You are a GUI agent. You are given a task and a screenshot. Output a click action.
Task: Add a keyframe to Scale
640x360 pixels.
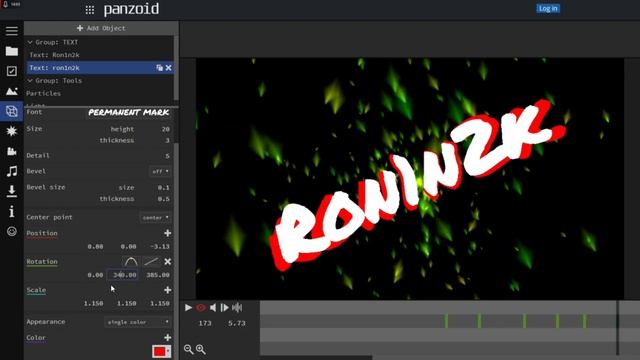coord(167,290)
